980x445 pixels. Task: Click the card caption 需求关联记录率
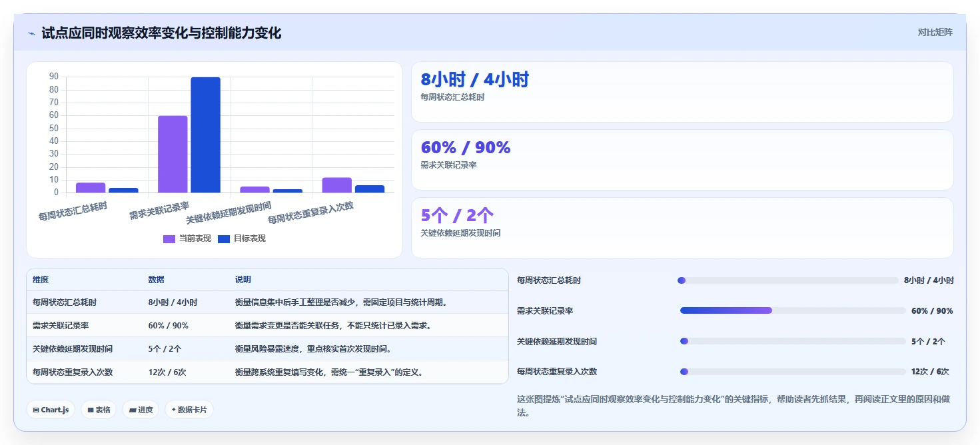click(x=448, y=165)
